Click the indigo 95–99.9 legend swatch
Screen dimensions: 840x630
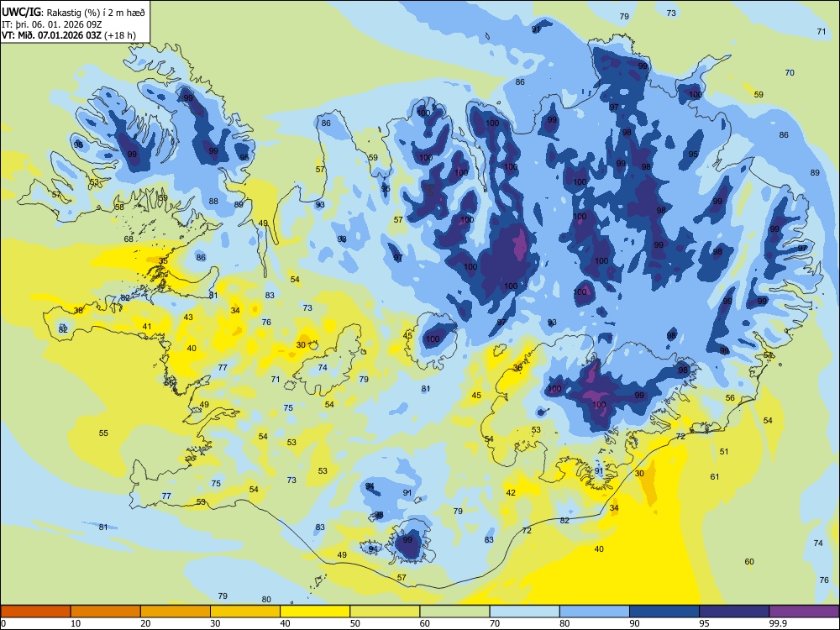click(x=734, y=612)
